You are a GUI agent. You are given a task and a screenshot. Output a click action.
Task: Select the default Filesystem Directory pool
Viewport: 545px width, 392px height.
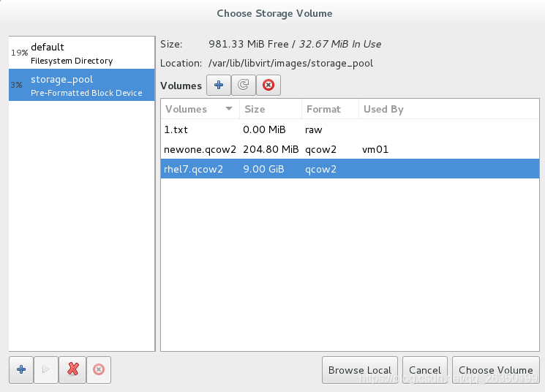(82, 53)
